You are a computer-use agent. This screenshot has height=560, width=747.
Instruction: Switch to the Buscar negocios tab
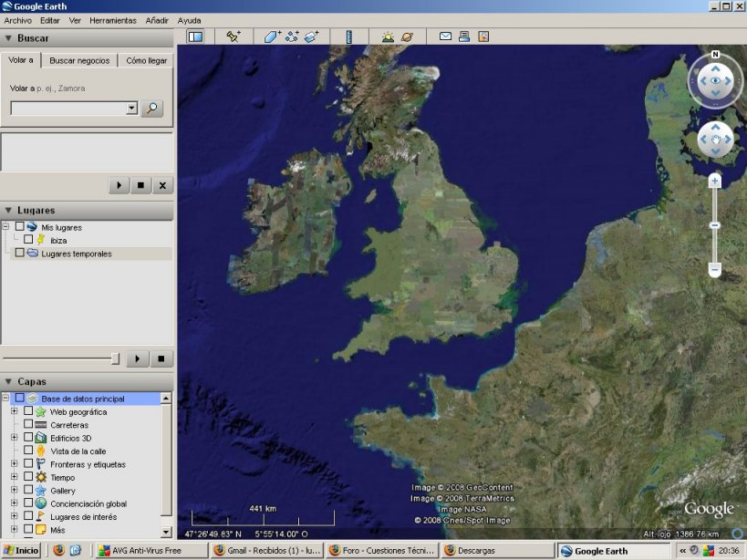pos(79,60)
